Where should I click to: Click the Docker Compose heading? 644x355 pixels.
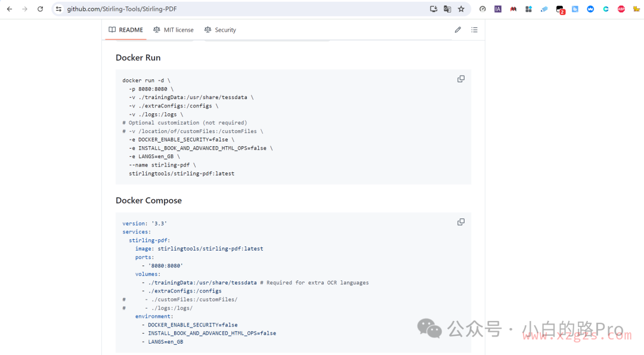(x=148, y=200)
